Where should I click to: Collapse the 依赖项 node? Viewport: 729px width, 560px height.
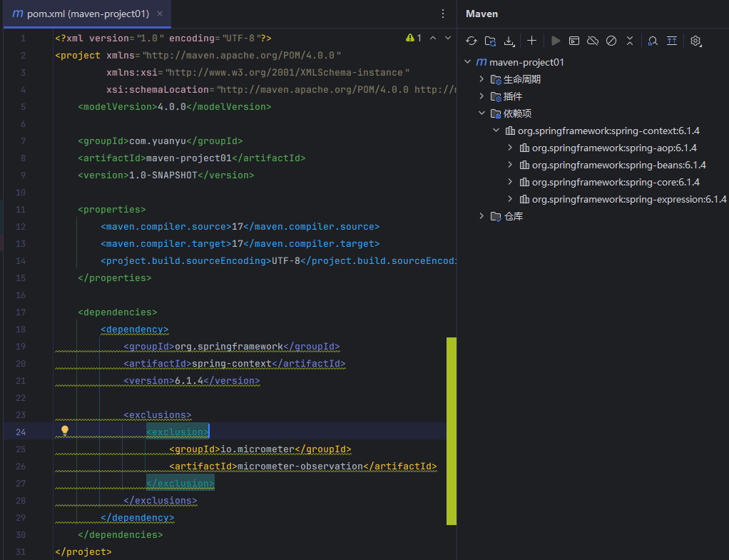click(482, 113)
